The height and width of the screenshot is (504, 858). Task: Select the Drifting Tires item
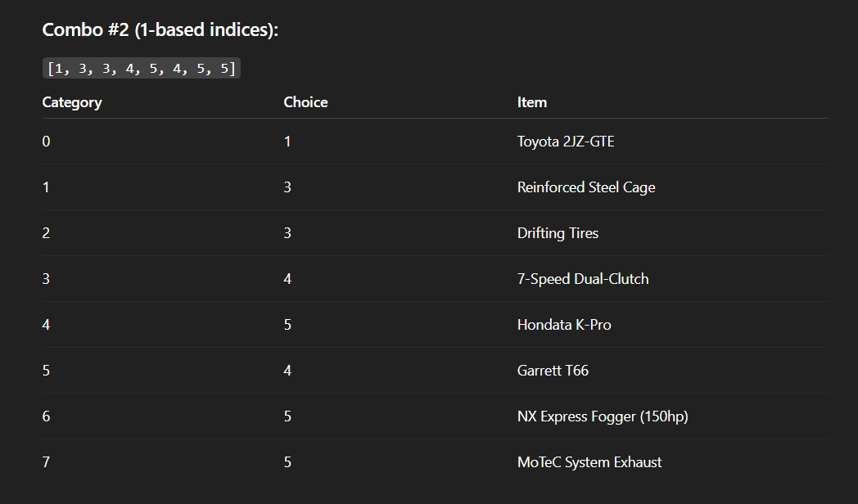(558, 233)
